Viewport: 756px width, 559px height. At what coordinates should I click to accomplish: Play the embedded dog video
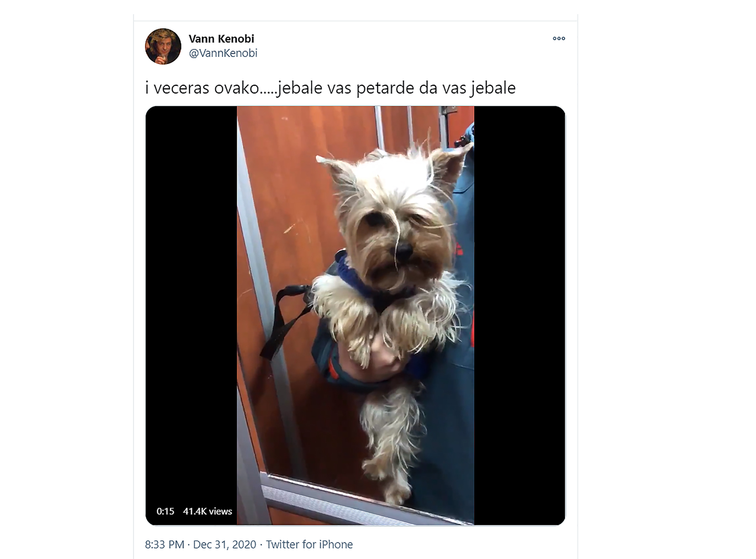coord(355,316)
